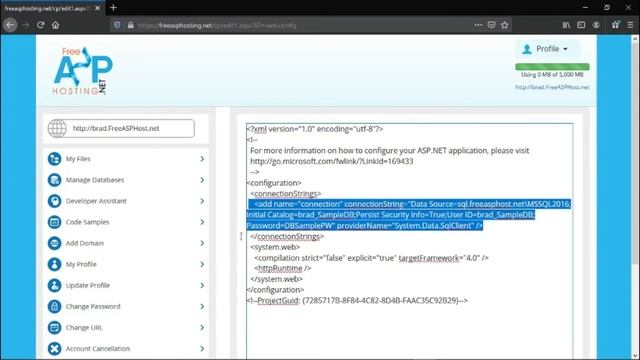640x360 pixels.
Task: Click the FreeASPHosting.NET logo
Action: tap(82, 71)
